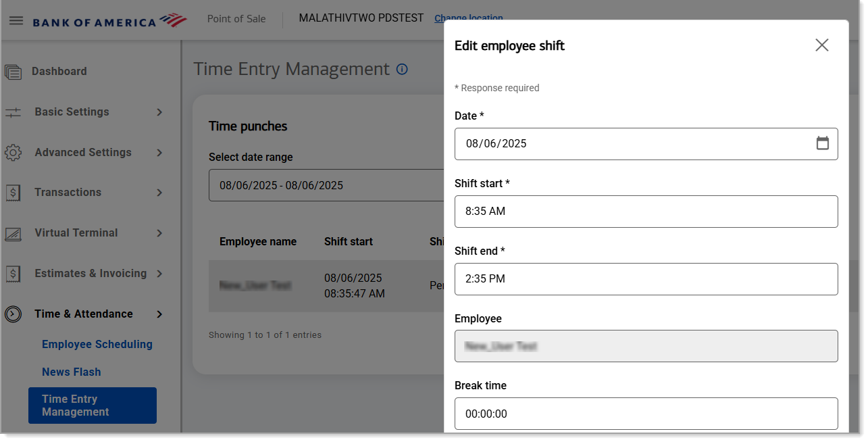Image resolution: width=868 pixels, height=442 pixels.
Task: Click the blurred employee name table cell
Action: 255,286
